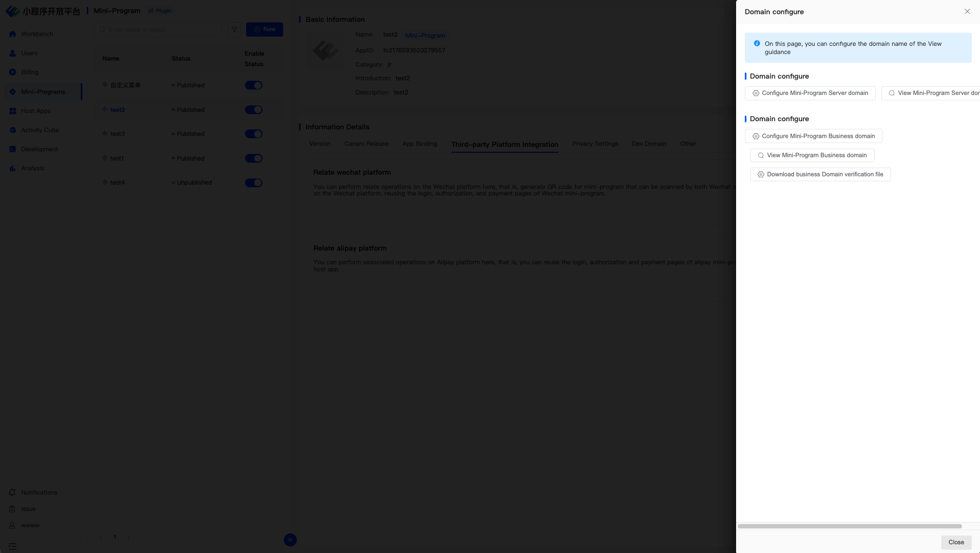Screen dimensions: 980x553
Task: Select test1 in the list
Action: pyautogui.click(x=117, y=158)
